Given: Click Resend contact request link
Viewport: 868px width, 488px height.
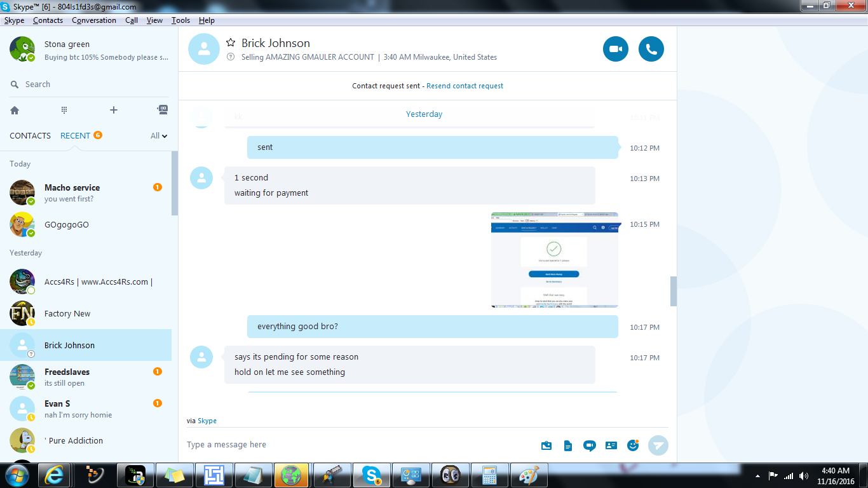Looking at the screenshot, I should [x=465, y=86].
